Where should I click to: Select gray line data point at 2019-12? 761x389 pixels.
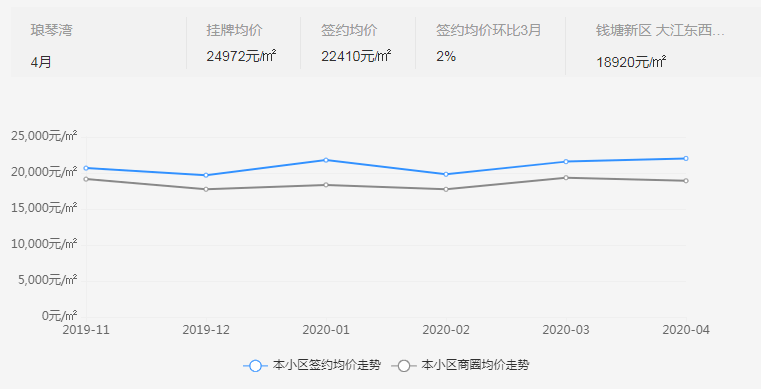coord(206,189)
